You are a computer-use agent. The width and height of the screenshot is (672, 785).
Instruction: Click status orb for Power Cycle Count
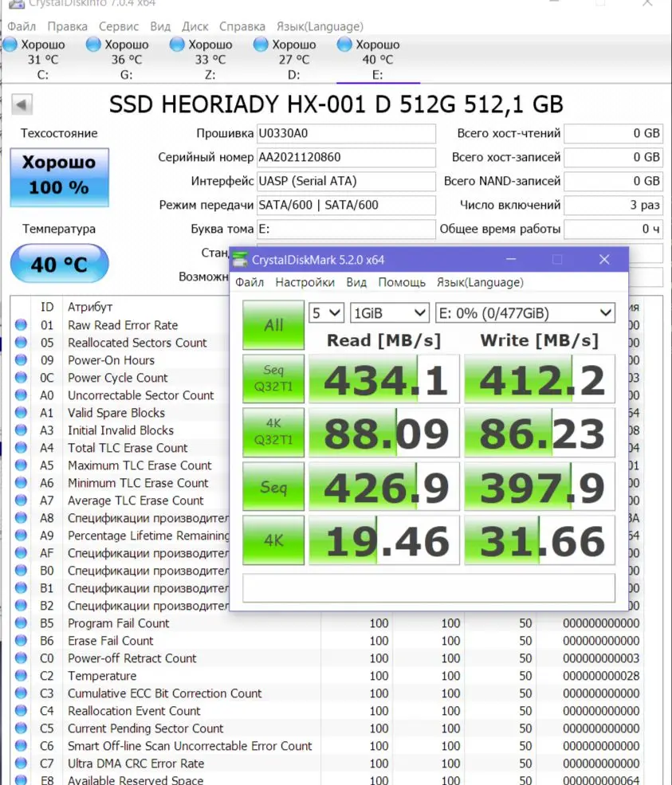click(21, 378)
